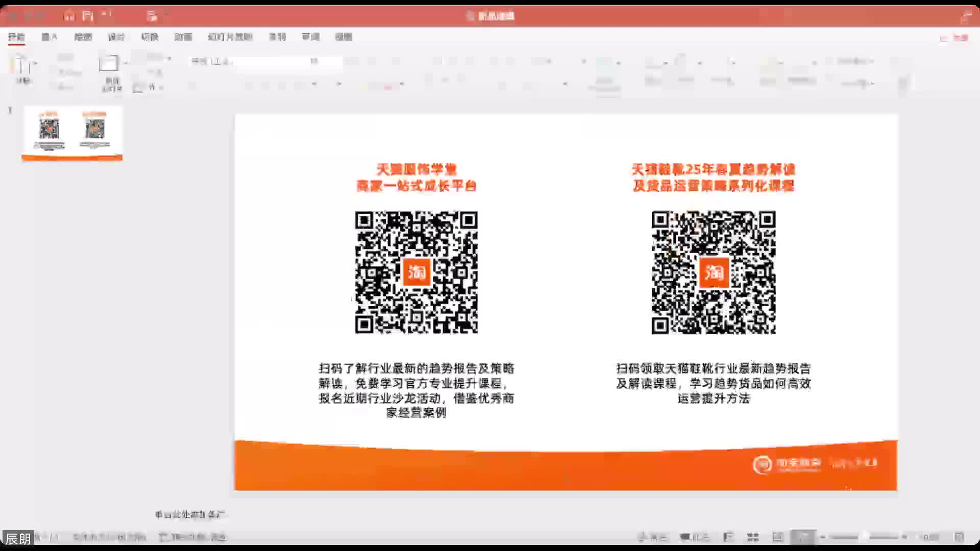This screenshot has height=551, width=980.
Task: Toggle the Comments pane in status bar
Action: point(695,537)
